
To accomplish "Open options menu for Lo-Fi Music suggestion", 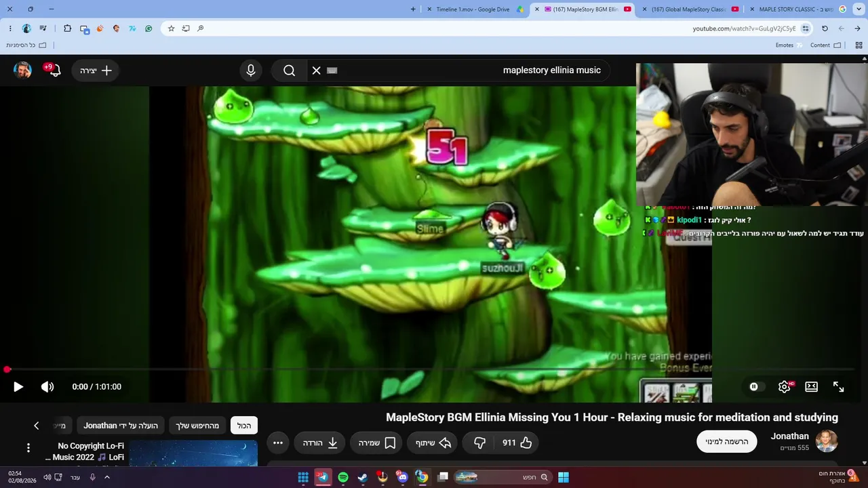I will [x=28, y=448].
